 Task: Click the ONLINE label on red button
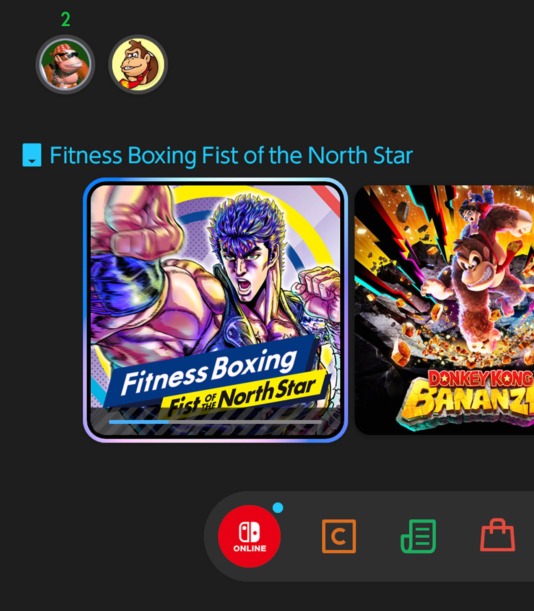pos(249,548)
